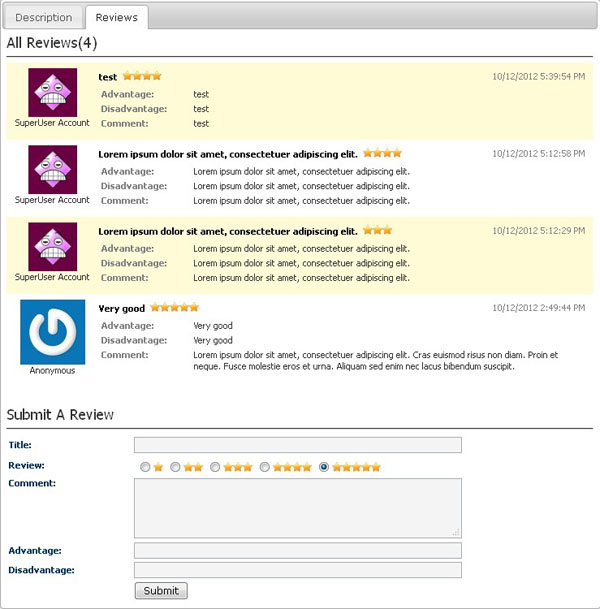
Task: Click the 'Disadvantage:' label in the submit form
Action: pos(42,570)
